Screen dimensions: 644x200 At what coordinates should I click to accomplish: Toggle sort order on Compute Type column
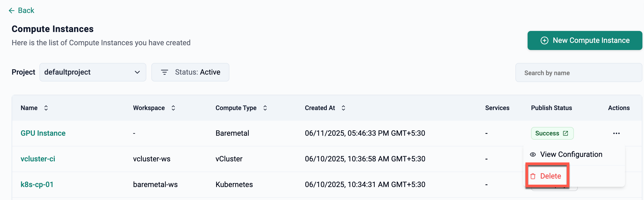tap(265, 108)
